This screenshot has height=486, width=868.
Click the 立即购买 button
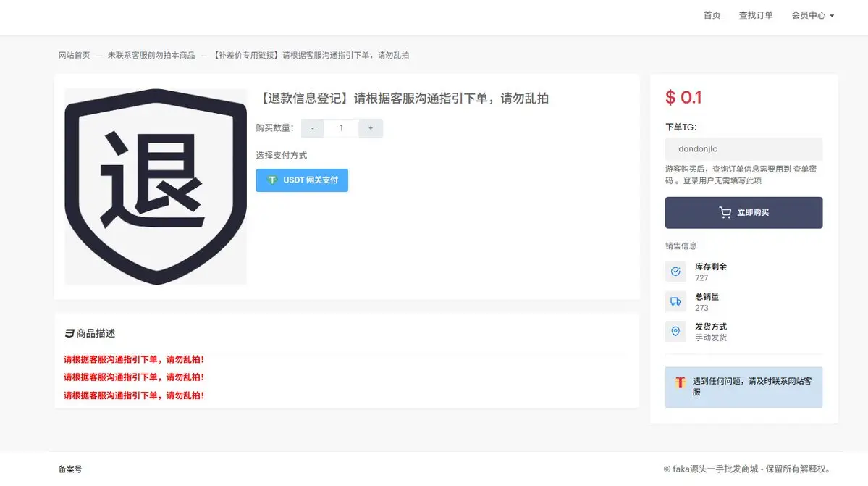743,212
